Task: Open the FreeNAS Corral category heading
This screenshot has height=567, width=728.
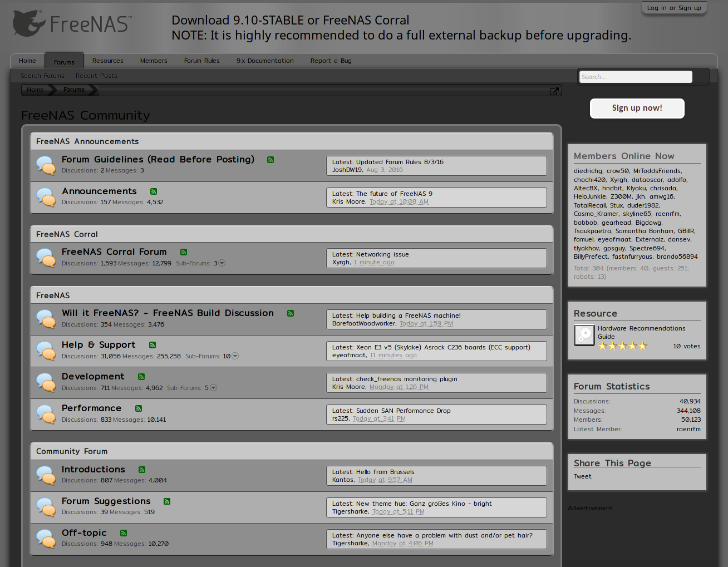Action: click(x=67, y=234)
